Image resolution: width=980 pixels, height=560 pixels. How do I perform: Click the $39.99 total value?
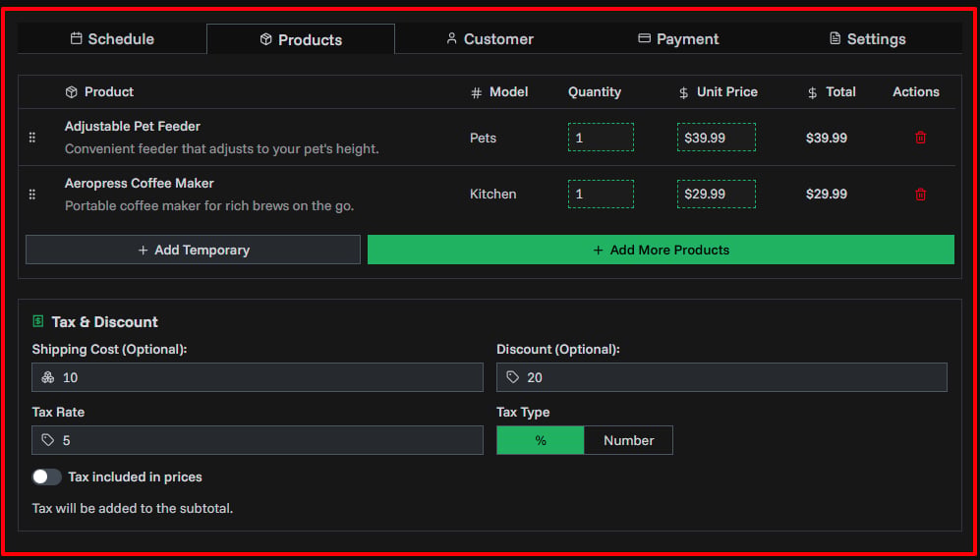[x=827, y=138]
